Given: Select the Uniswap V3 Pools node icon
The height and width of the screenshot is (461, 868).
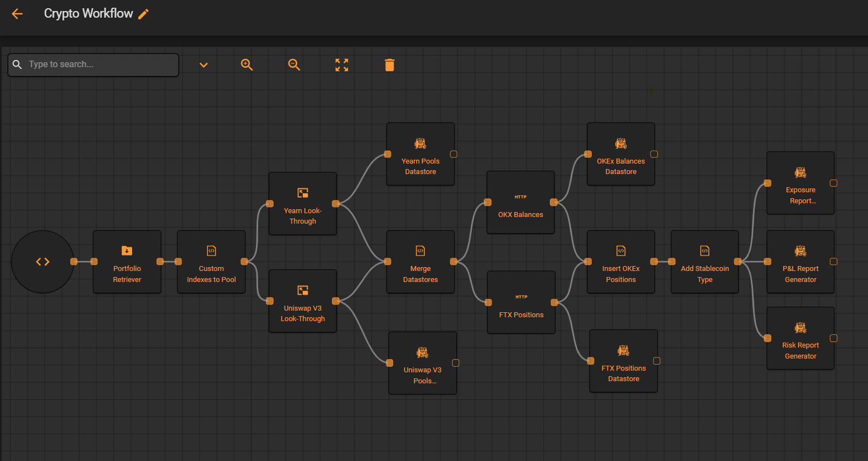Looking at the screenshot, I should coord(423,352).
